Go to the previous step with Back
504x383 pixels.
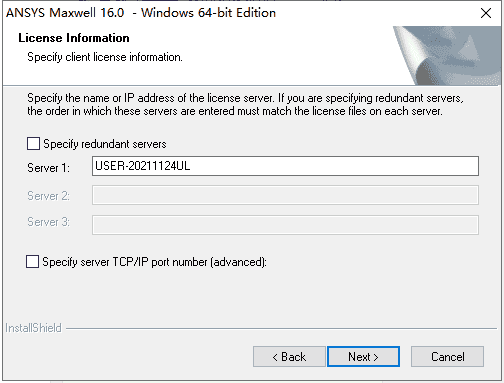(289, 357)
